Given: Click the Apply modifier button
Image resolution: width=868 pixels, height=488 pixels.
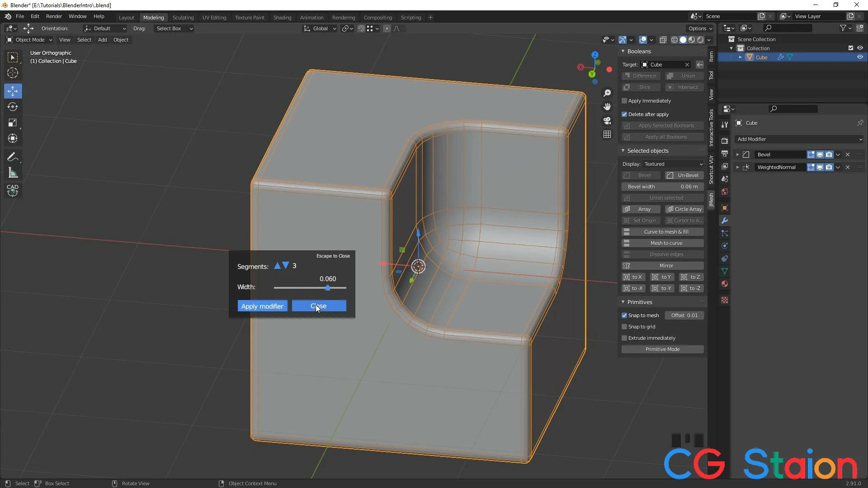Looking at the screenshot, I should pyautogui.click(x=262, y=306).
